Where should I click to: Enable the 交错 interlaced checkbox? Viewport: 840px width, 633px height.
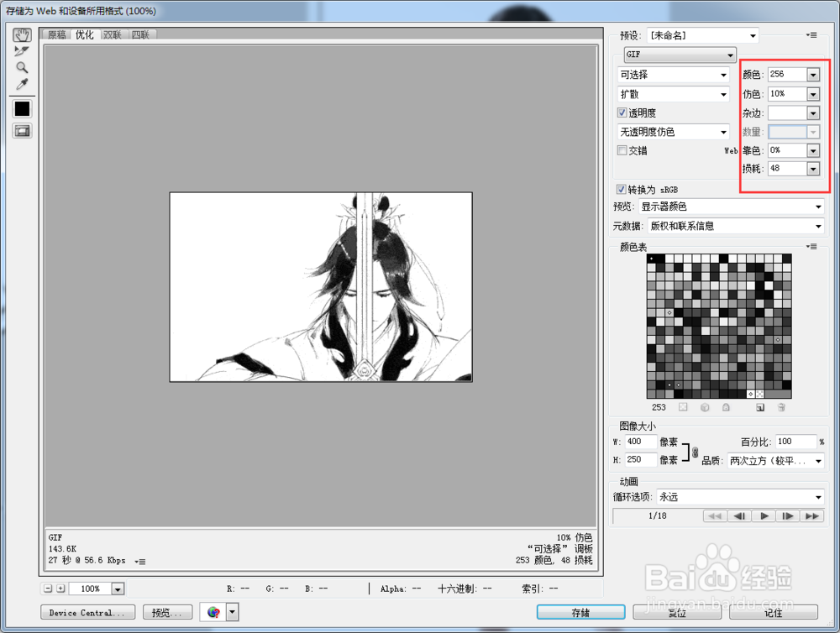click(x=622, y=150)
